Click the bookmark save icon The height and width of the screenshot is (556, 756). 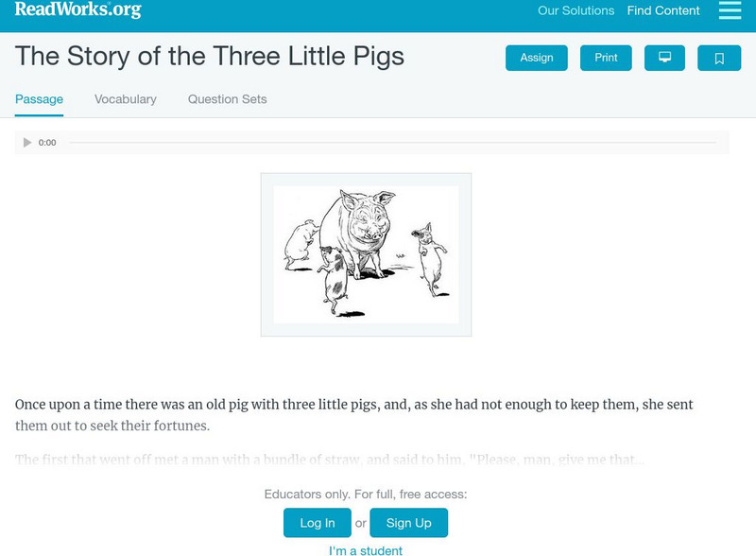coord(719,59)
